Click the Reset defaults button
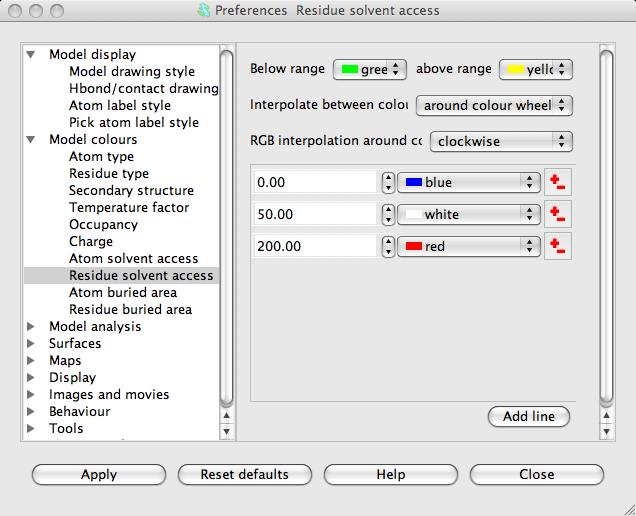The image size is (636, 516). 245,475
